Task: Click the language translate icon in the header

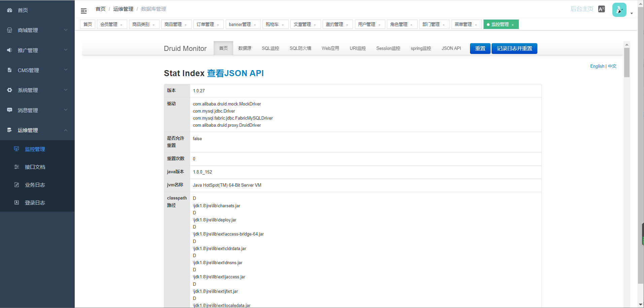Action: [602, 9]
